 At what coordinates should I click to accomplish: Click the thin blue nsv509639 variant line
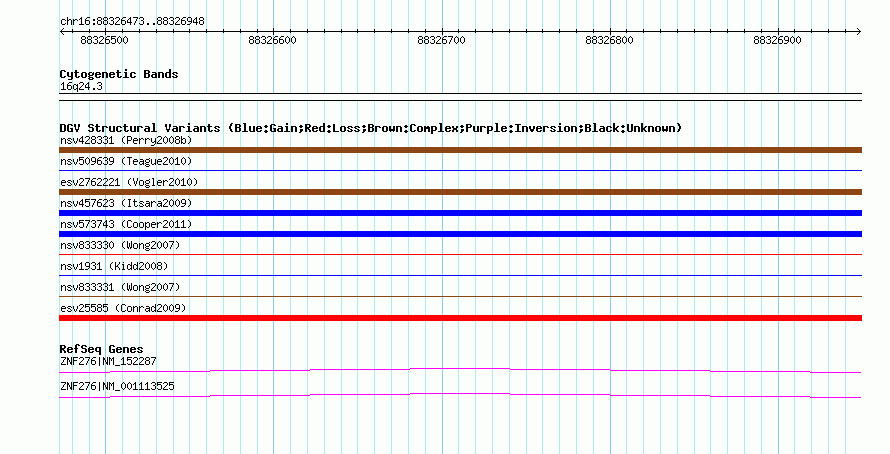coord(460,170)
